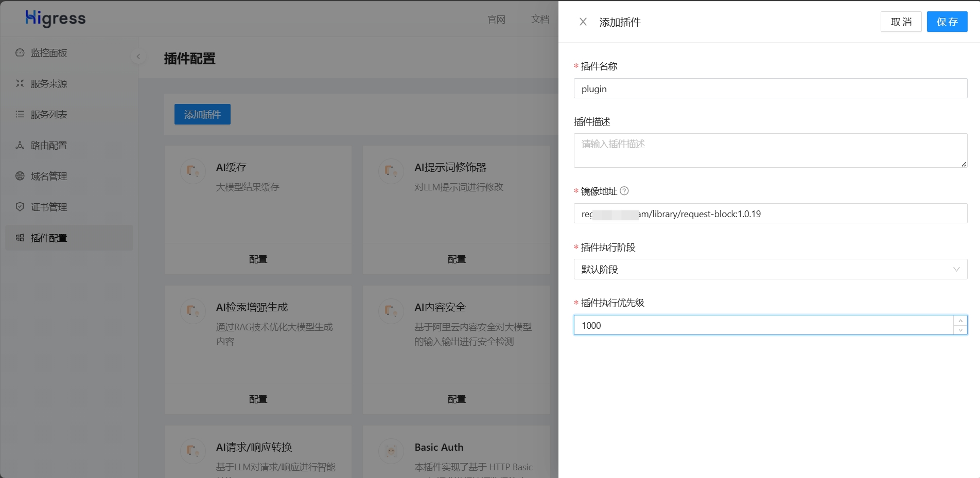Open 监控面板 in the sidebar
The height and width of the screenshot is (478, 980).
69,52
